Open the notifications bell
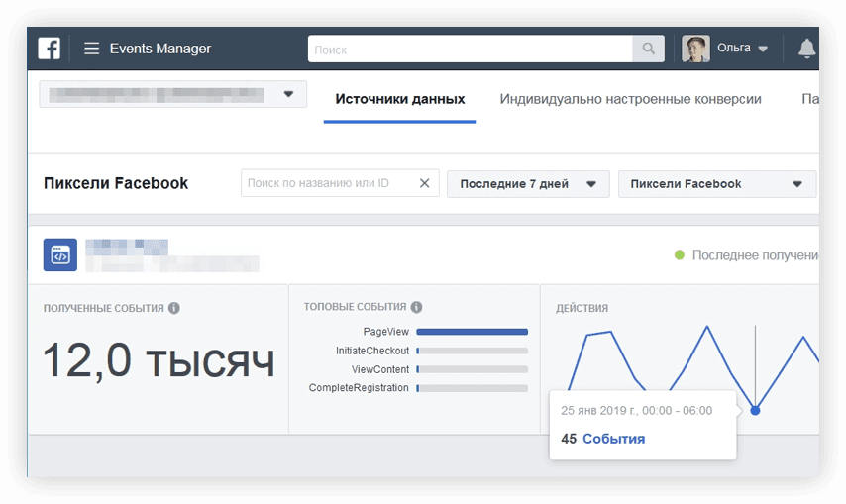The image size is (846, 504). click(806, 49)
